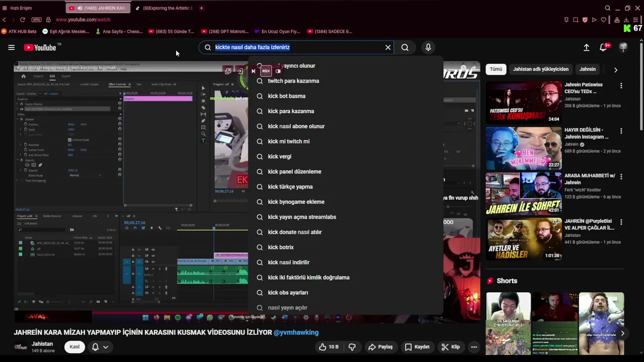Click the search magnifier button

(405, 47)
